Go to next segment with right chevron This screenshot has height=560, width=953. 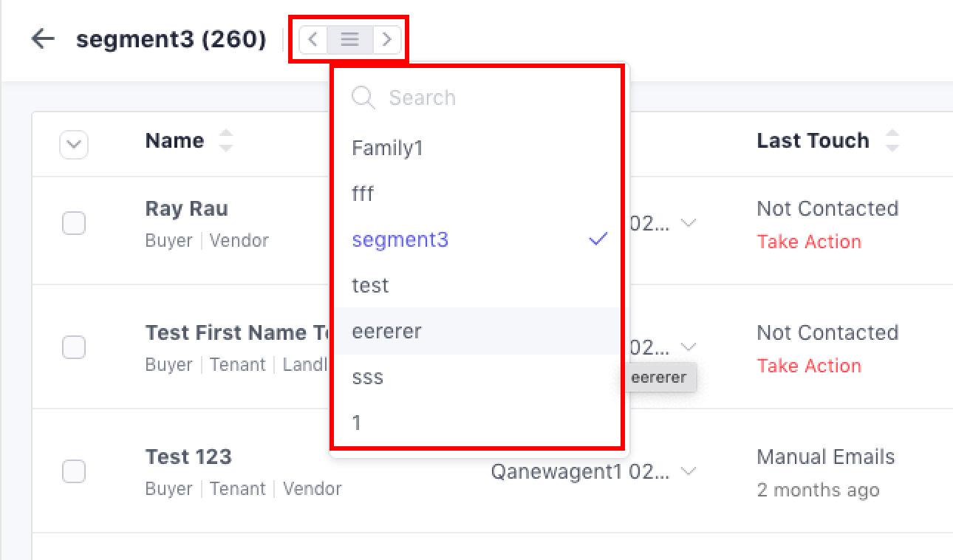387,39
